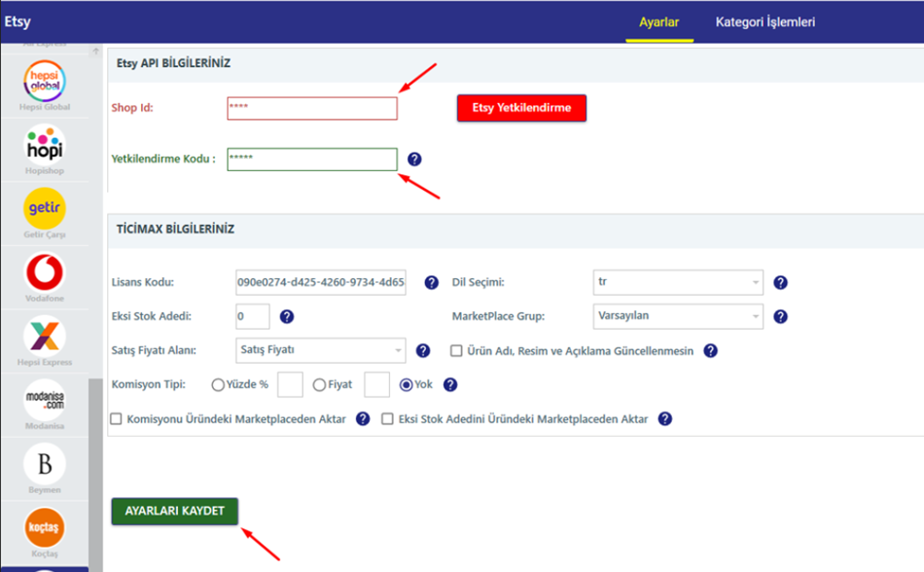
Task: Click the Eksi Stok Adedi field
Action: coord(253,316)
